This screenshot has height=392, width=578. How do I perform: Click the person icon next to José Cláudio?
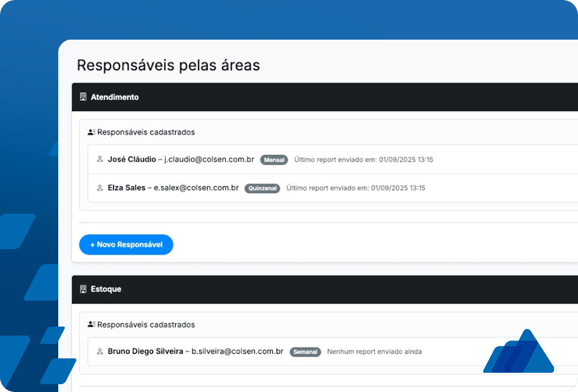(x=100, y=160)
